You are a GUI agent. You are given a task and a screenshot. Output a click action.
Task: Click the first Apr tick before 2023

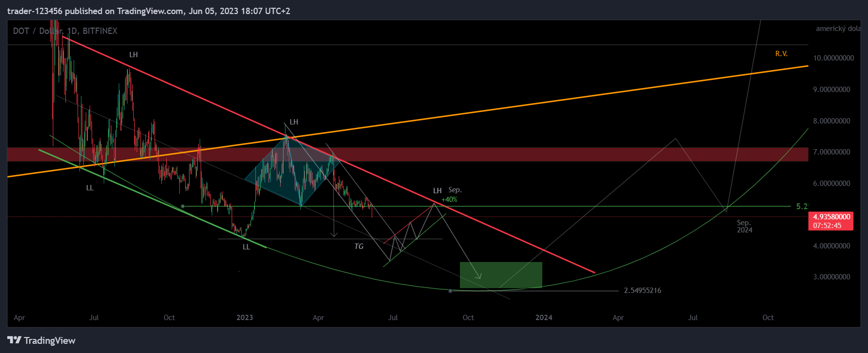(x=19, y=318)
